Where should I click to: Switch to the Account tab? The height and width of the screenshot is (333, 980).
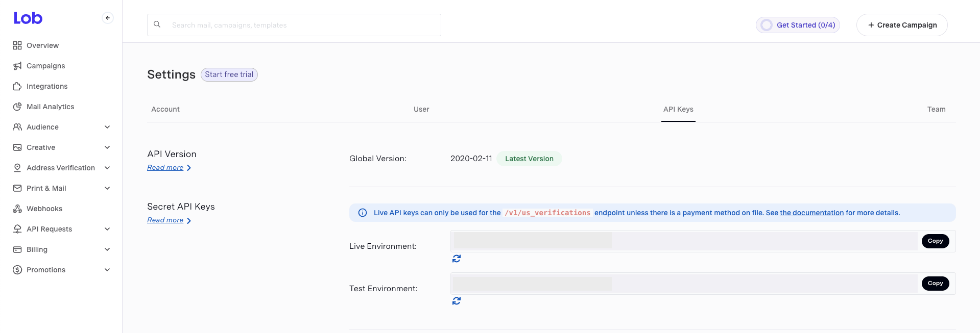click(165, 109)
